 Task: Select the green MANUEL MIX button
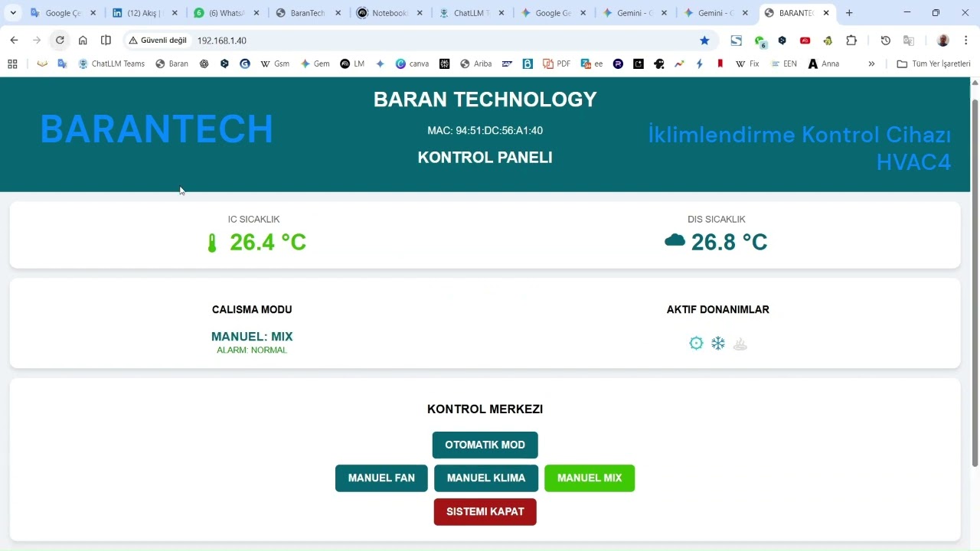coord(590,478)
